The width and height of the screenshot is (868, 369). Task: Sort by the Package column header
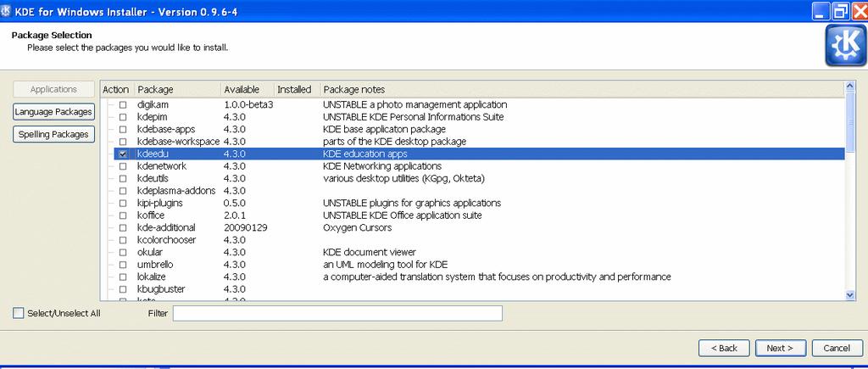click(177, 89)
